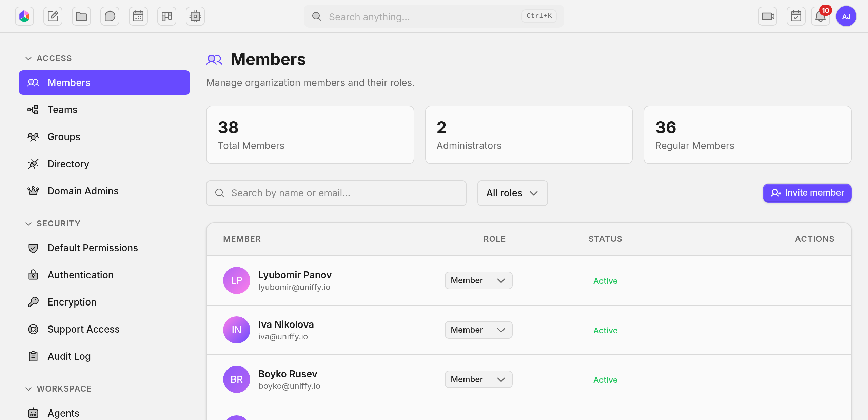Image resolution: width=868 pixels, height=420 pixels.
Task: Click the ROLE column header
Action: [494, 239]
